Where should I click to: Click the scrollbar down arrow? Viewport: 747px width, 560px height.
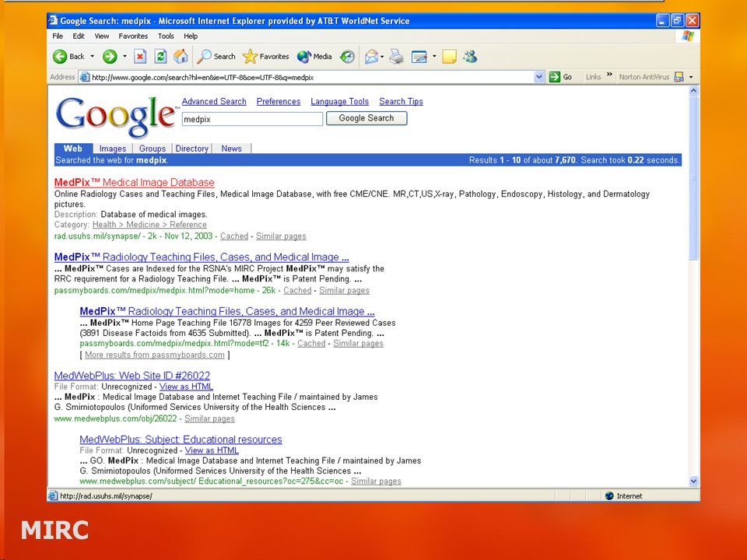click(x=693, y=481)
